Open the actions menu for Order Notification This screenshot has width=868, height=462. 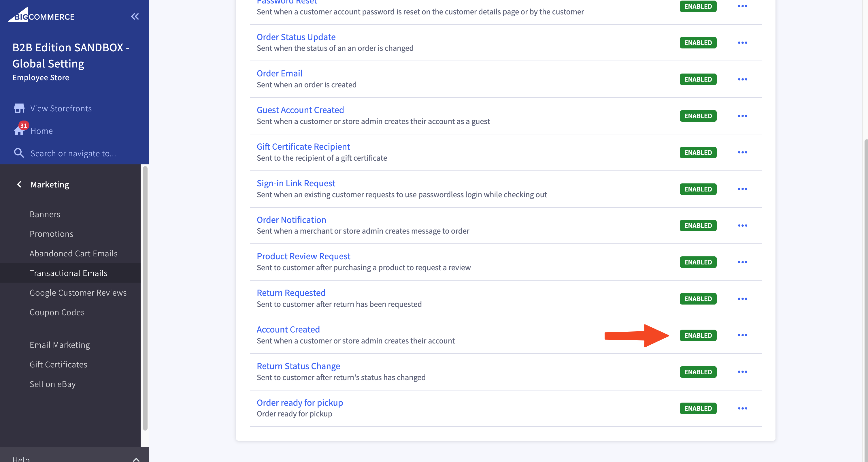(x=742, y=225)
